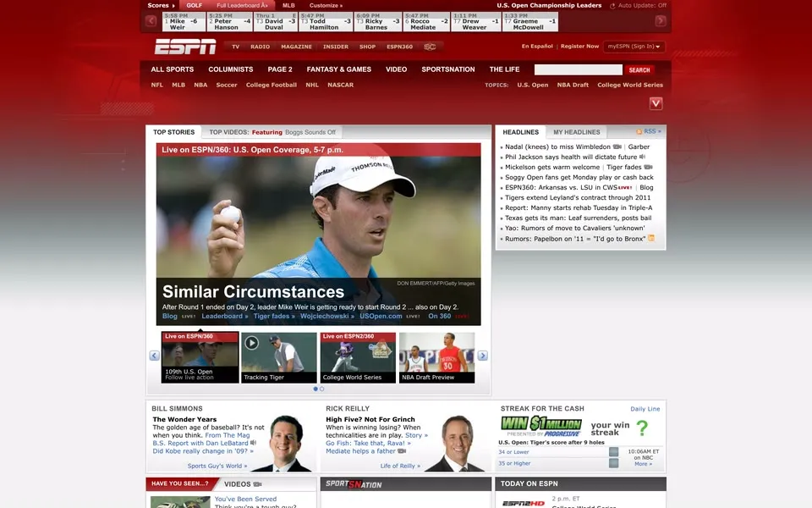Open the Customize scoreboard menu
812x508 pixels.
[x=326, y=6]
